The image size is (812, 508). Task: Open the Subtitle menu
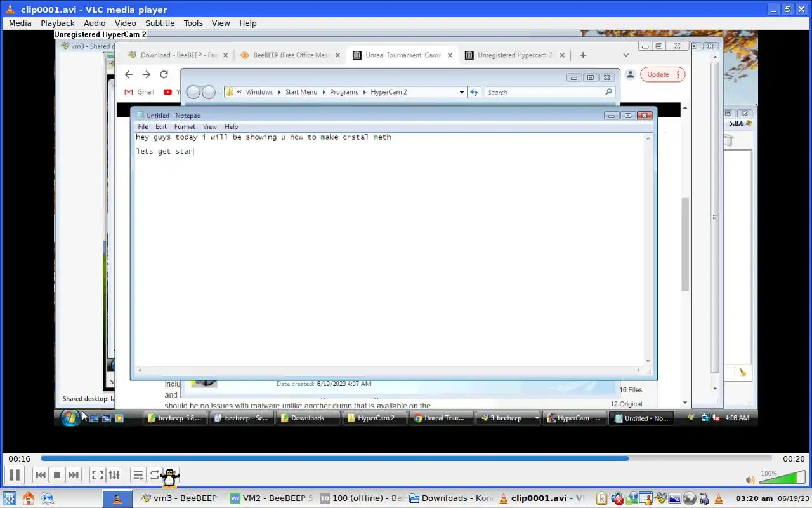[160, 23]
